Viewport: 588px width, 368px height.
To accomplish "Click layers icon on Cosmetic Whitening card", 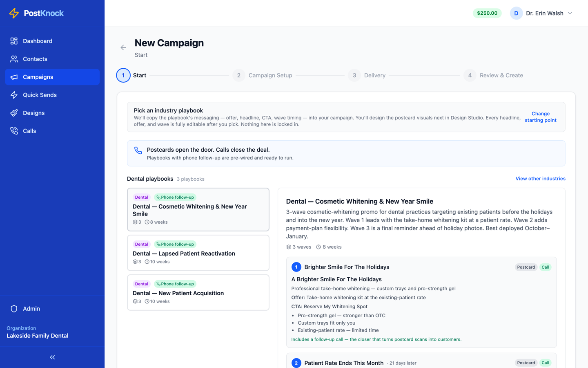I will pyautogui.click(x=135, y=222).
